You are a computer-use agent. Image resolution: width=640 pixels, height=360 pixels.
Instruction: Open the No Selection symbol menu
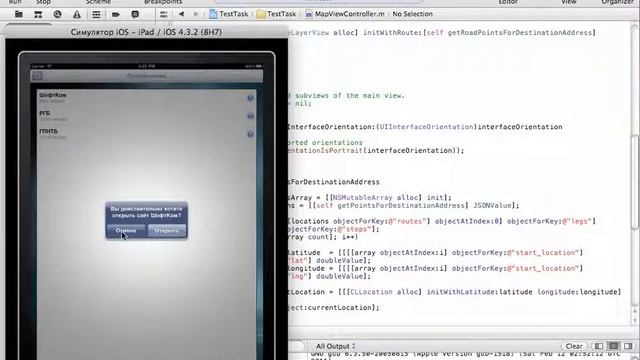click(x=412, y=14)
